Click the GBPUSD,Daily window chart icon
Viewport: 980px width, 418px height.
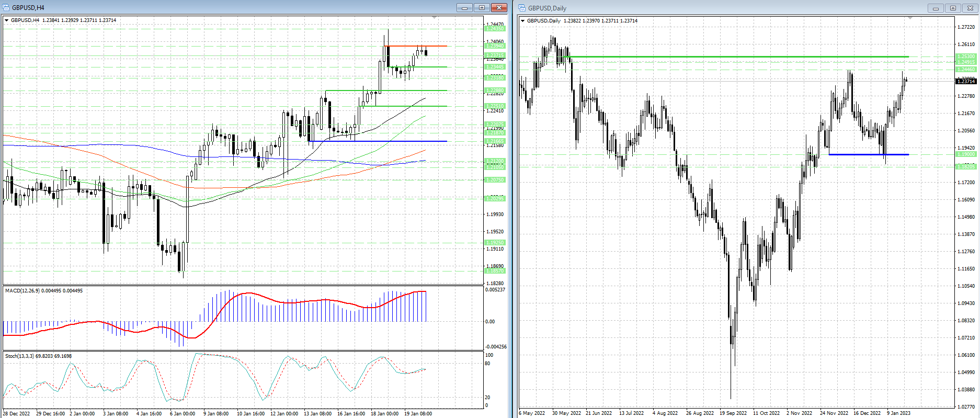522,8
